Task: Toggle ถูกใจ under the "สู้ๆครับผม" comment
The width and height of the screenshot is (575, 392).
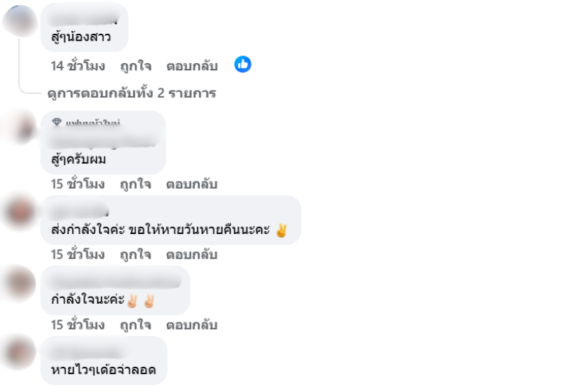Action: pos(135,184)
